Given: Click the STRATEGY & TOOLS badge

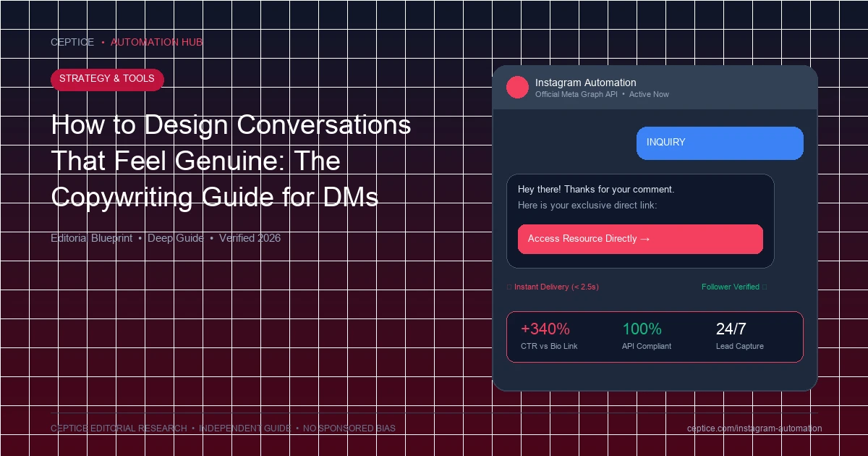Looking at the screenshot, I should pos(107,79).
